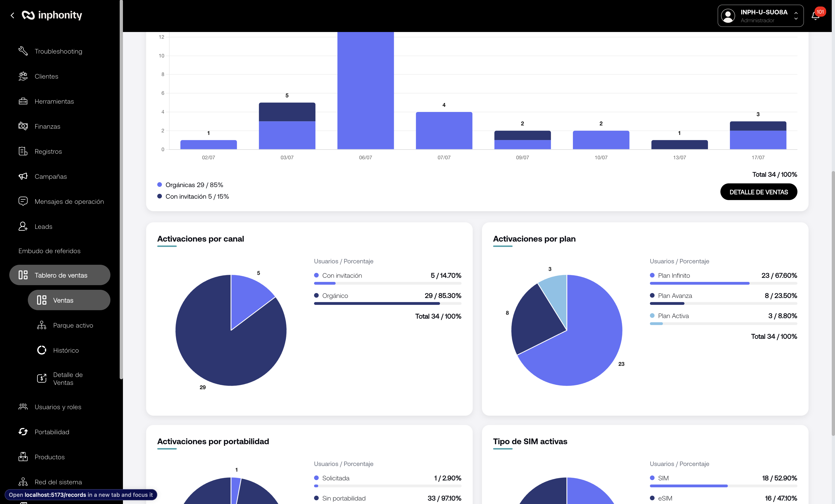Click the DETALLE DE VENTAS button
The image size is (835, 504).
click(758, 192)
